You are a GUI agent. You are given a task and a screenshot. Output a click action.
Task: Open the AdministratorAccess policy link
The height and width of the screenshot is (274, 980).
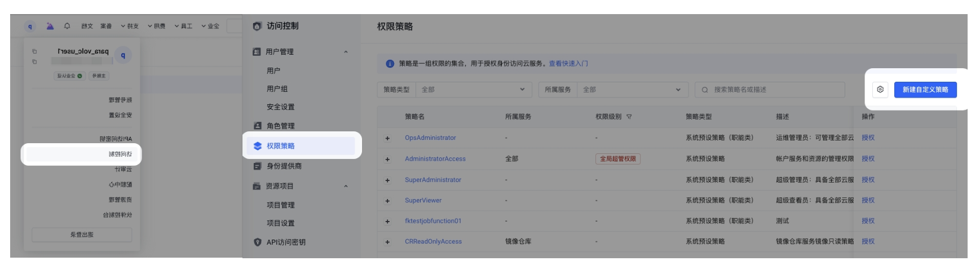click(435, 159)
